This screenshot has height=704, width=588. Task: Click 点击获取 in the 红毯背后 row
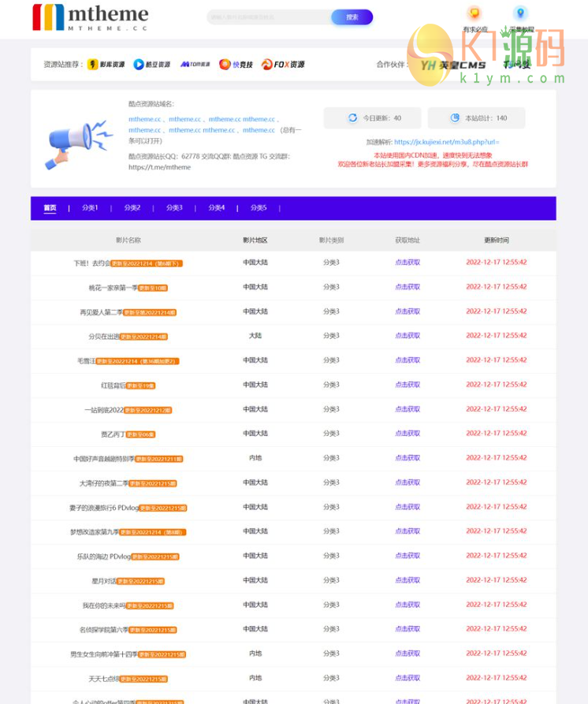click(x=408, y=385)
